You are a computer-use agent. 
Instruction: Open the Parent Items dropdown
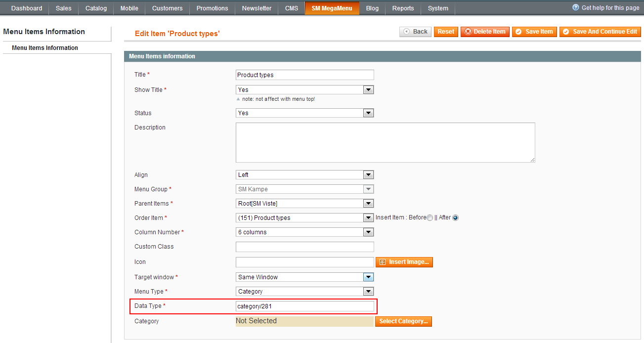click(305, 204)
